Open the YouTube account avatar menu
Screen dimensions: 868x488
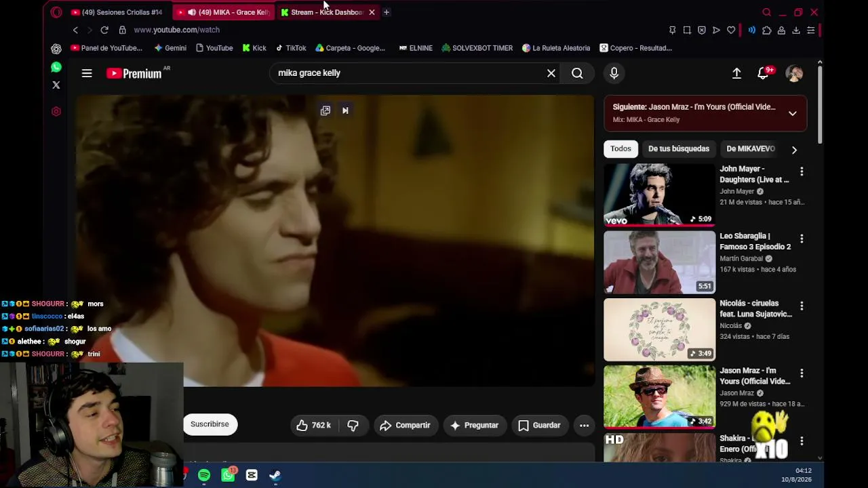tap(794, 73)
